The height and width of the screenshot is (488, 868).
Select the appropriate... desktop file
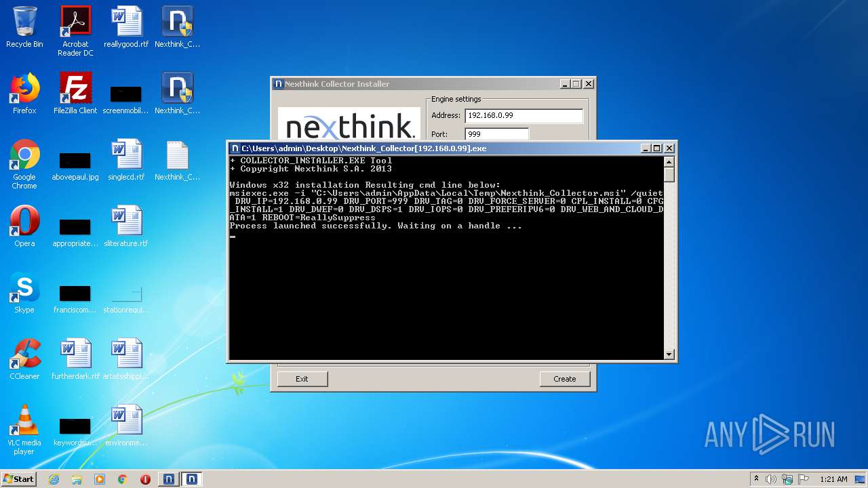click(x=75, y=231)
